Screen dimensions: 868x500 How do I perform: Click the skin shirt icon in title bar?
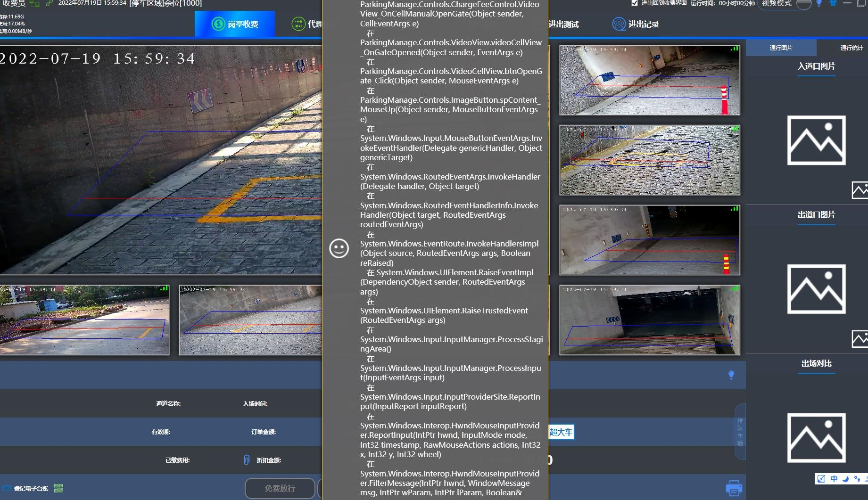click(x=833, y=3)
